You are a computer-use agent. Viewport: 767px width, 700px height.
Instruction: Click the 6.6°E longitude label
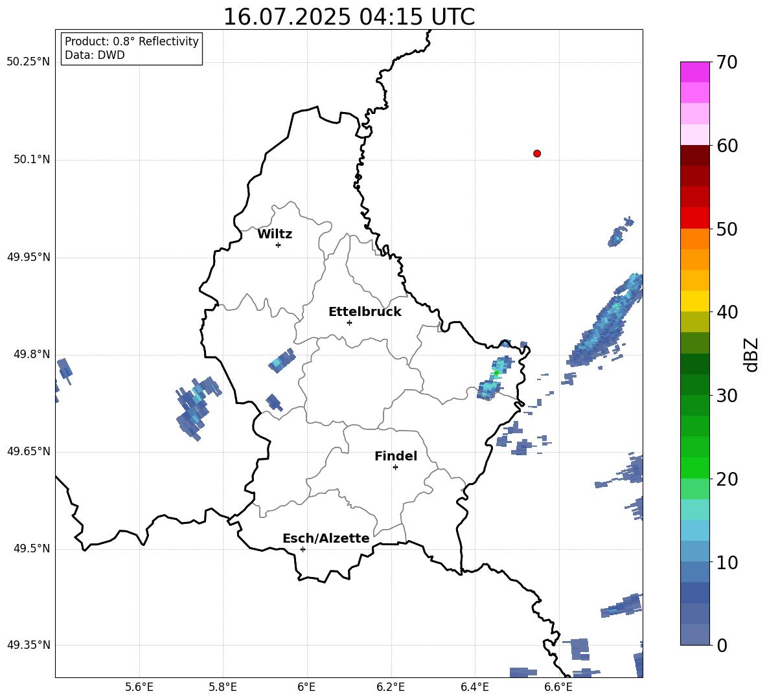(x=558, y=687)
